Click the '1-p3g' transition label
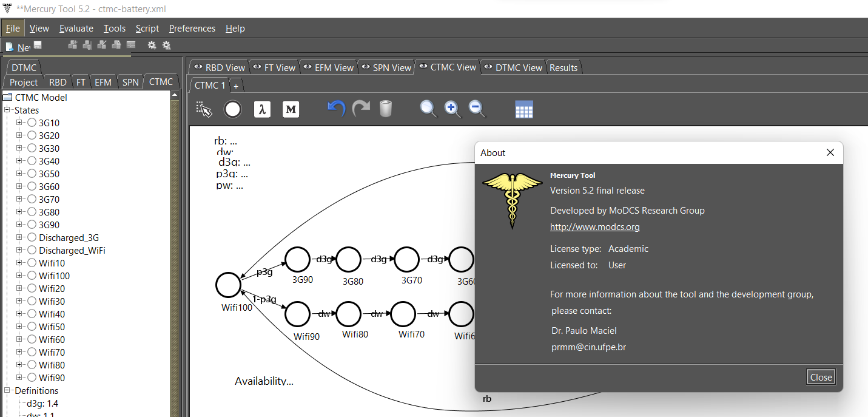Screen dimensions: 868x417 point(264,299)
